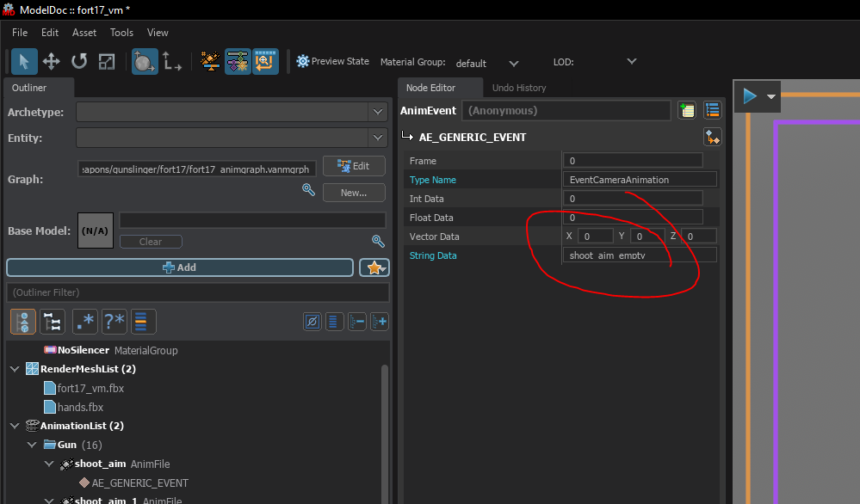This screenshot has width=860, height=504.
Task: Expand the LOD dropdown
Action: (x=632, y=62)
